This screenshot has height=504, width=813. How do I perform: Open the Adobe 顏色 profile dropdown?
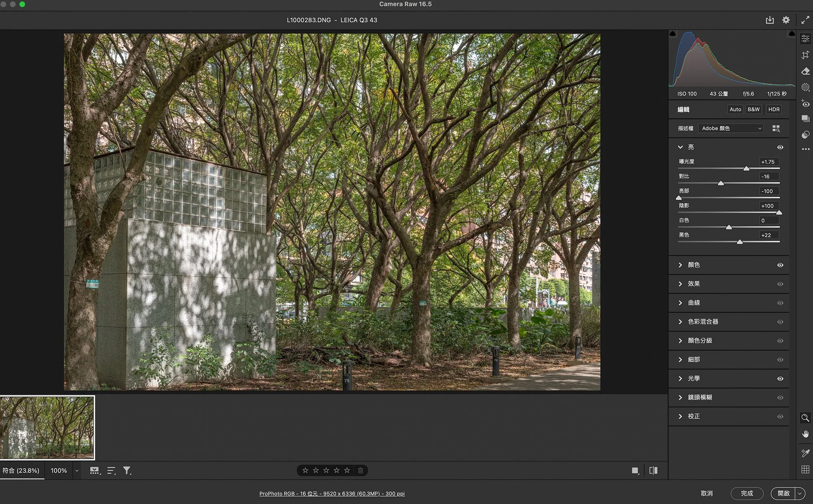pyautogui.click(x=731, y=128)
